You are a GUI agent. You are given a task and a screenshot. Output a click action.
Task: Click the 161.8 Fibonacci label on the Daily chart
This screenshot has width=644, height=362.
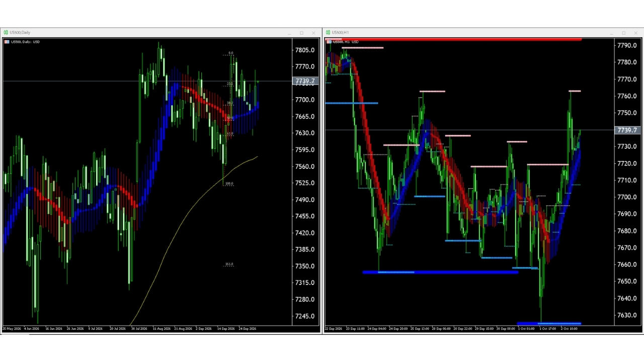click(229, 264)
